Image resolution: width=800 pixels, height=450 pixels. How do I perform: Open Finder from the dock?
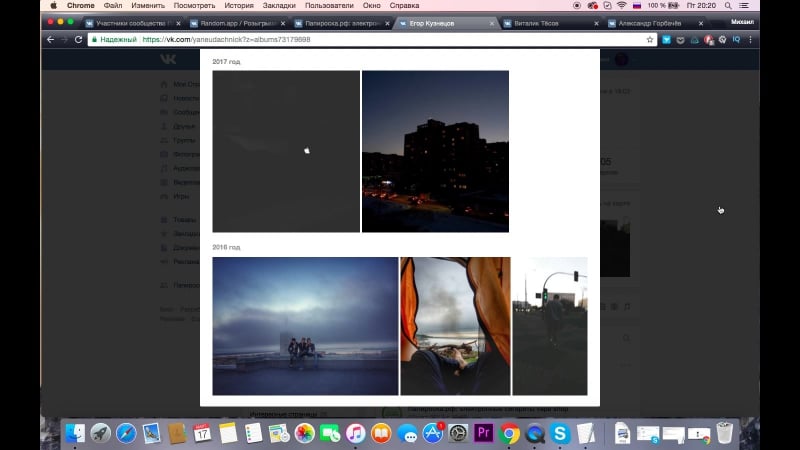(76, 433)
